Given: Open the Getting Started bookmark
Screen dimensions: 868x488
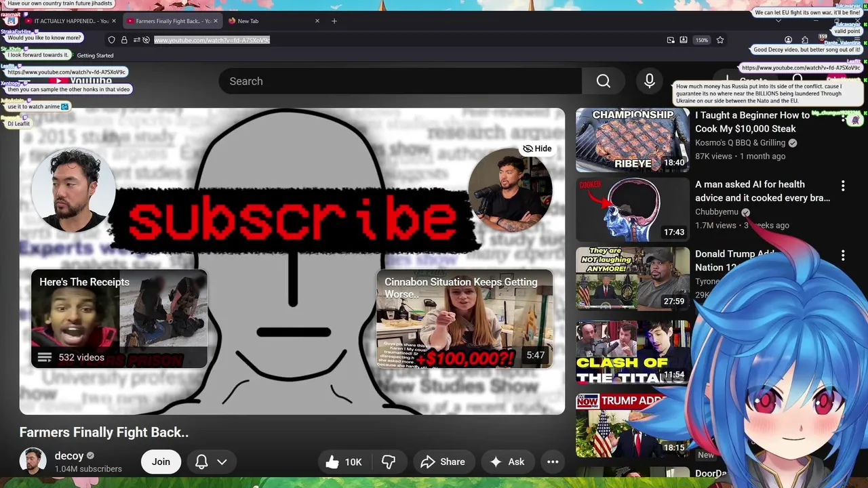Looking at the screenshot, I should point(95,56).
